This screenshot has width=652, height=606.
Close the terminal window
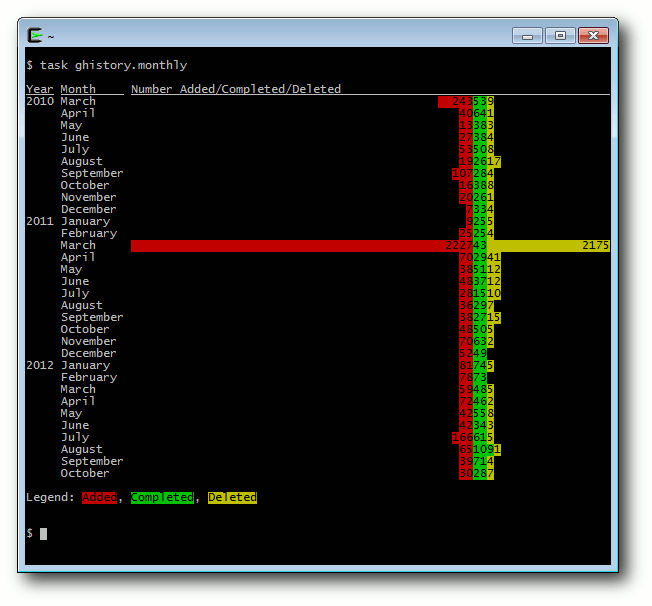click(x=593, y=36)
